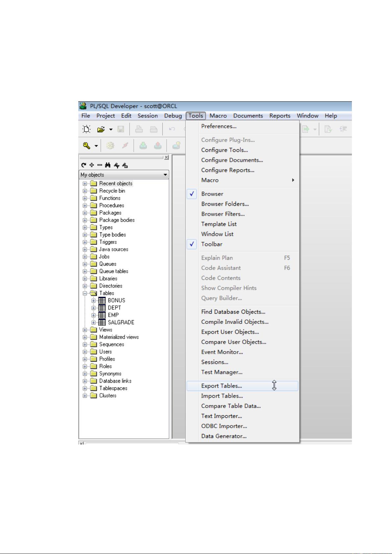The image size is (392, 554).
Task: Expand the Views tree node
Action: pos(85,330)
